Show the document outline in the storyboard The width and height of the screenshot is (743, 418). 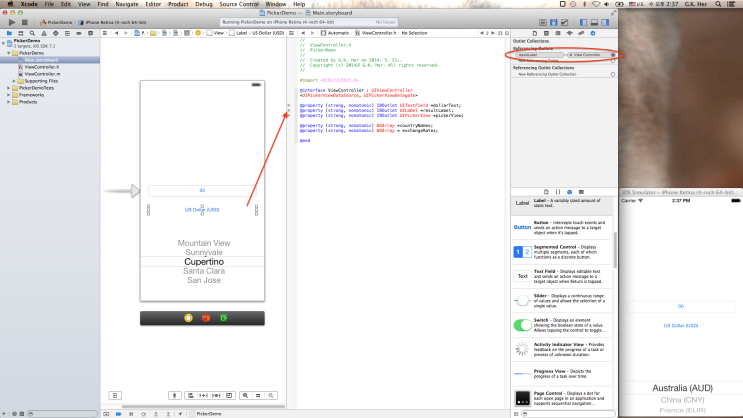click(115, 395)
